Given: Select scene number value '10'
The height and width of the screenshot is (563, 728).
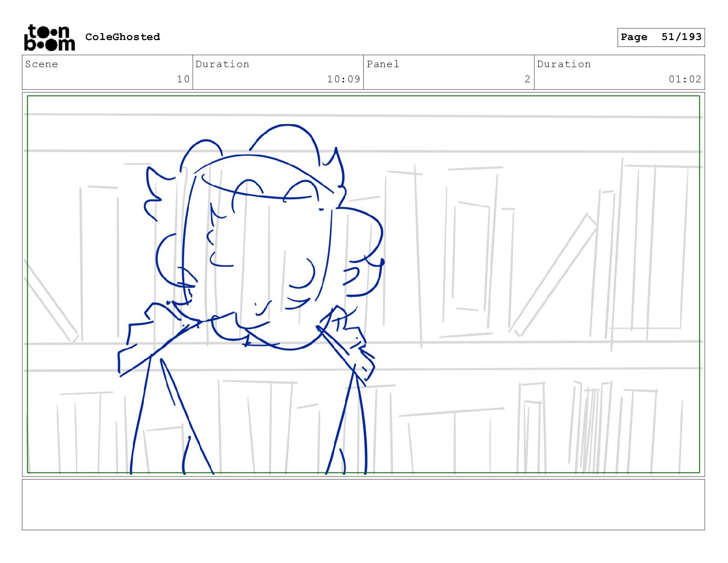Looking at the screenshot, I should [183, 79].
